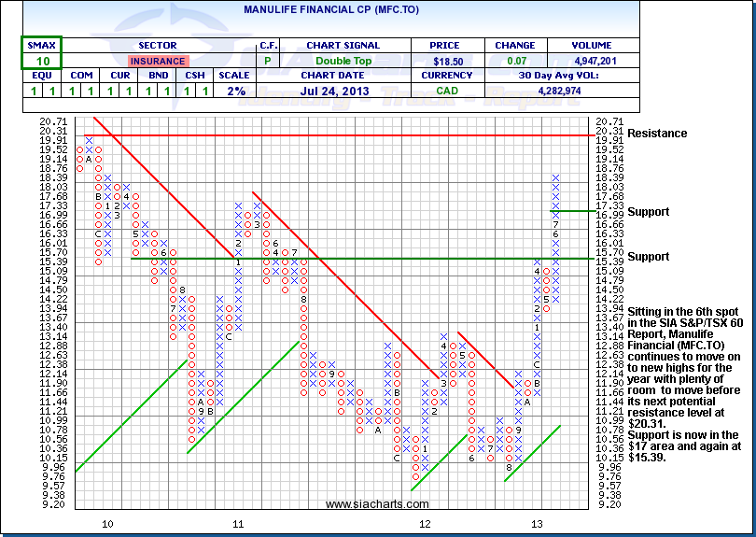Click year 13 on the time axis
The width and height of the screenshot is (756, 537).
coord(537,524)
